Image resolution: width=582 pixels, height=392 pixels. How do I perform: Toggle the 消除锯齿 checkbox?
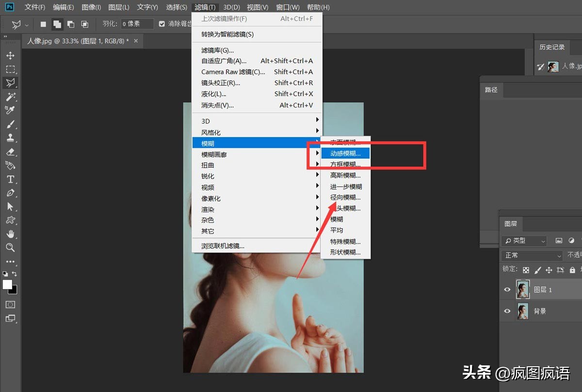[162, 25]
